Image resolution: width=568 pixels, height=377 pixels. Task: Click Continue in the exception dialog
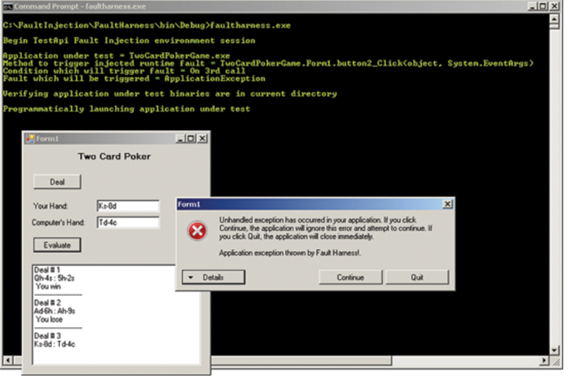(350, 277)
